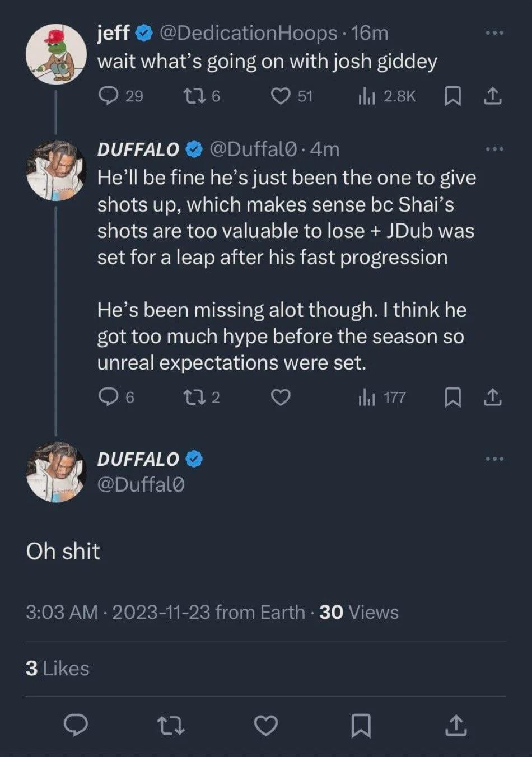
Task: Share the 'Oh shit' tweet
Action: (456, 725)
